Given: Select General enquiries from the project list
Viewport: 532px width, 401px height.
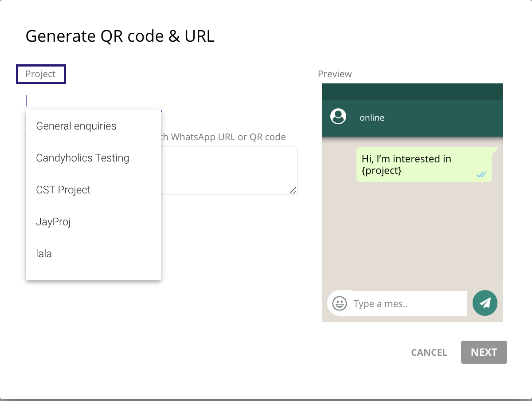Looking at the screenshot, I should (x=76, y=126).
